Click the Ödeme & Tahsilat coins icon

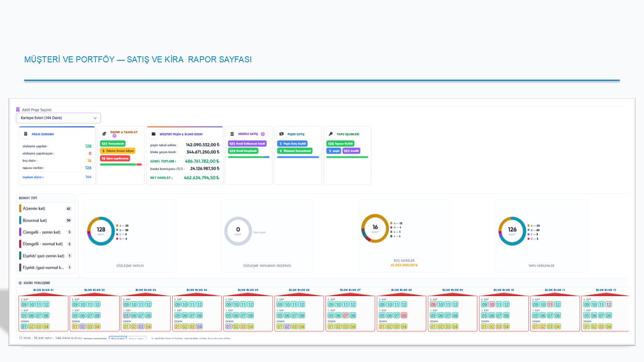(104, 134)
